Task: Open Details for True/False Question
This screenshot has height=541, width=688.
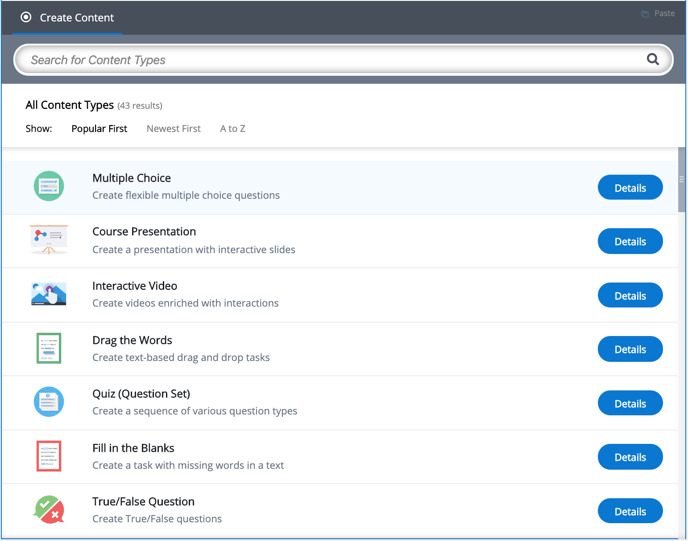Action: (x=630, y=511)
